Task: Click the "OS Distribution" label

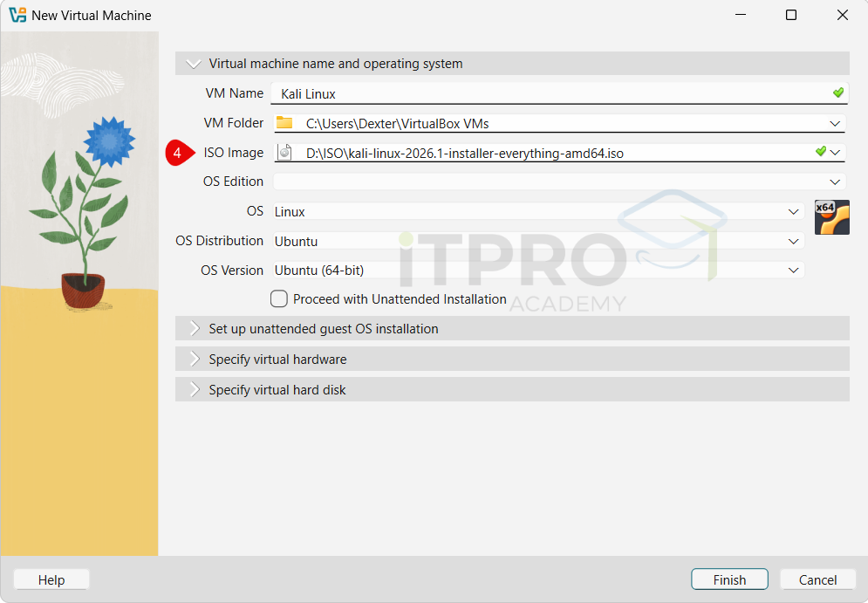Action: [219, 241]
